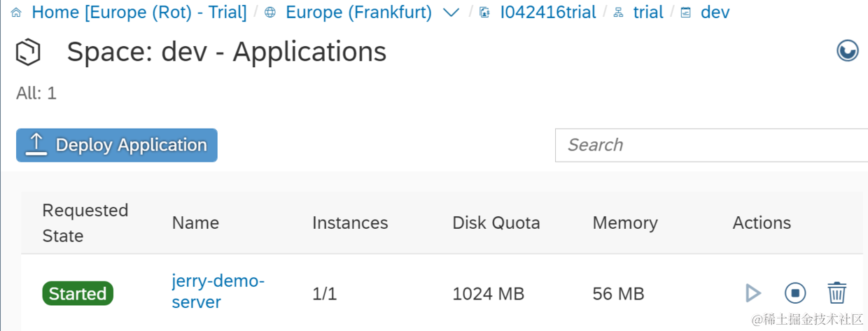The height and width of the screenshot is (331, 868).
Task: Open the trial organization breadcrumb link
Action: [x=648, y=13]
